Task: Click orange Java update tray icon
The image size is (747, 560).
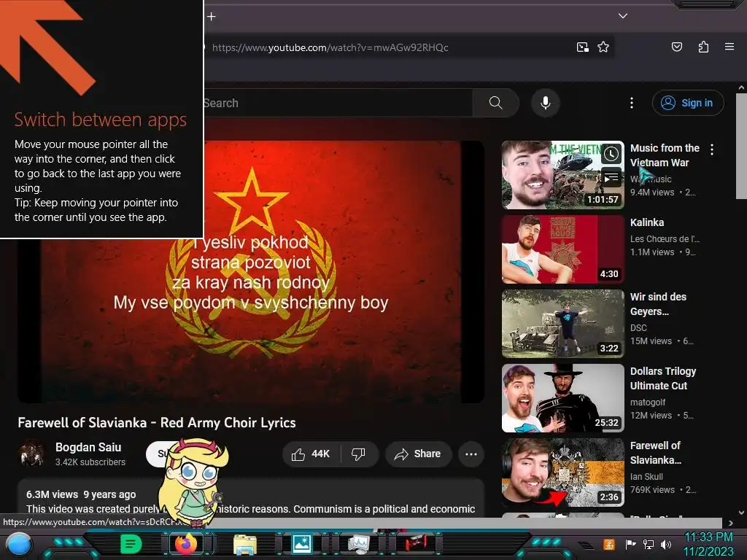Action: [609, 544]
